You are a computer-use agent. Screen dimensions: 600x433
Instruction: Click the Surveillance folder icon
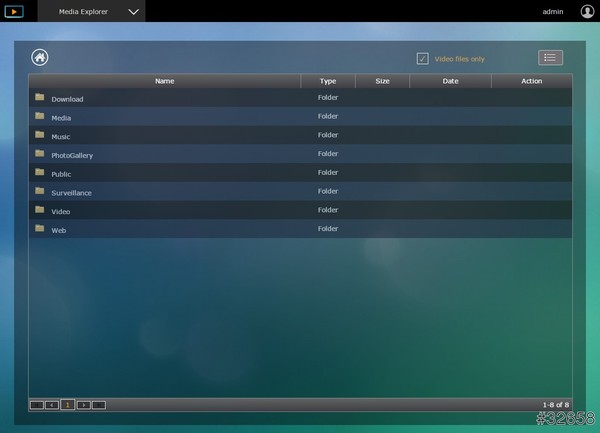point(40,190)
